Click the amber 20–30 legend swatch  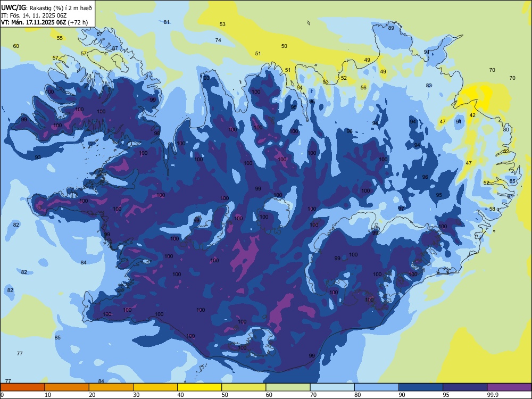point(111,387)
